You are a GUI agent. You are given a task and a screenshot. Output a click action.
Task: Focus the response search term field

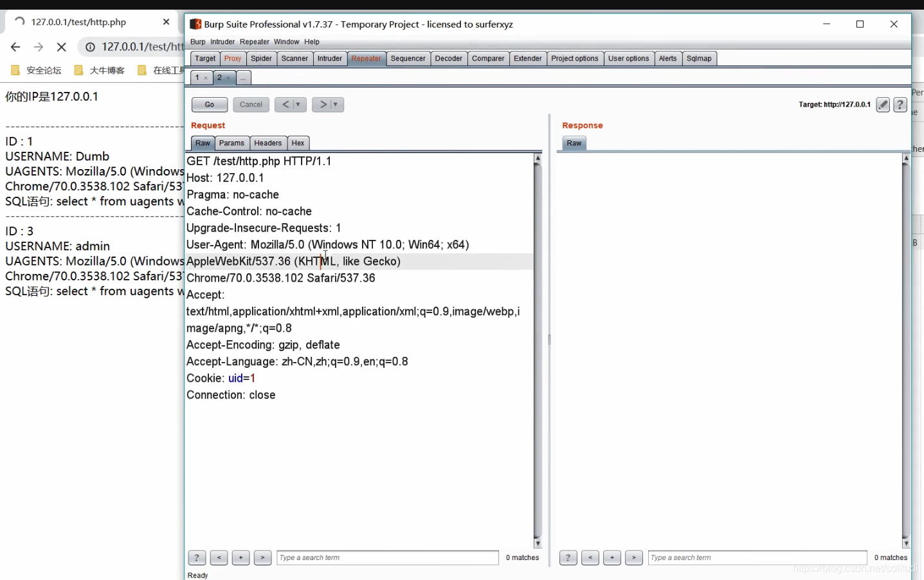(758, 557)
